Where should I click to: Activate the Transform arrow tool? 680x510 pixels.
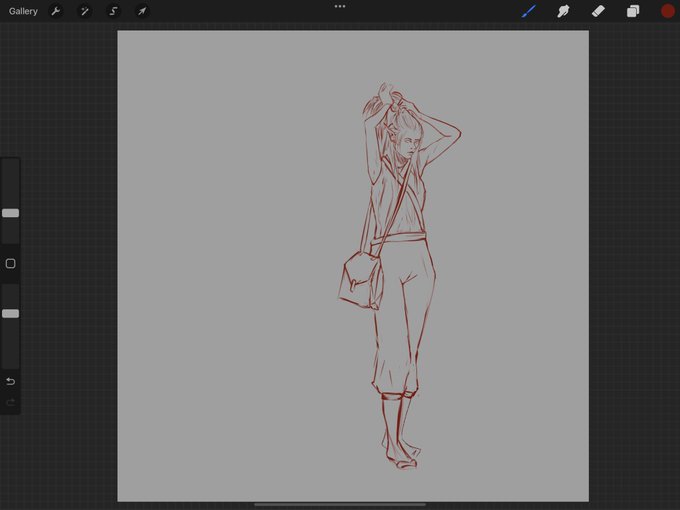coord(142,11)
